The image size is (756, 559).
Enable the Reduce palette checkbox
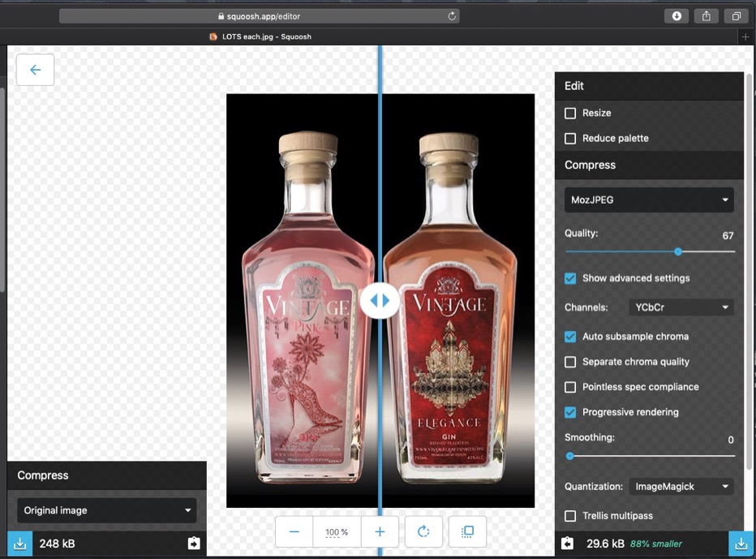pos(570,139)
